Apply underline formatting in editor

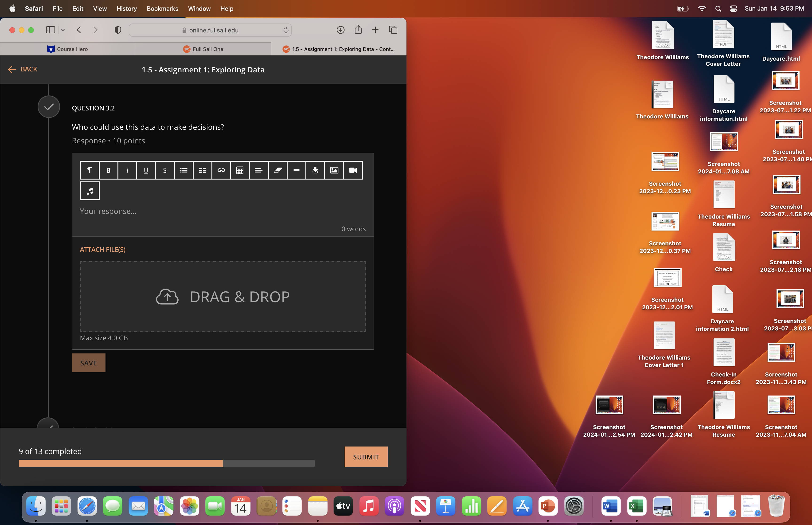pyautogui.click(x=146, y=170)
